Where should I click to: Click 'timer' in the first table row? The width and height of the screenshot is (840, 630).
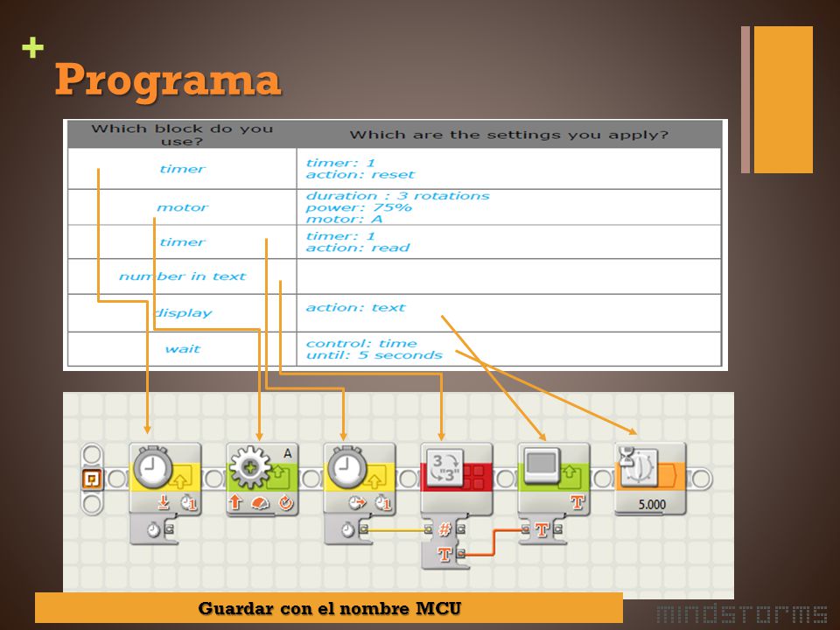click(x=182, y=169)
